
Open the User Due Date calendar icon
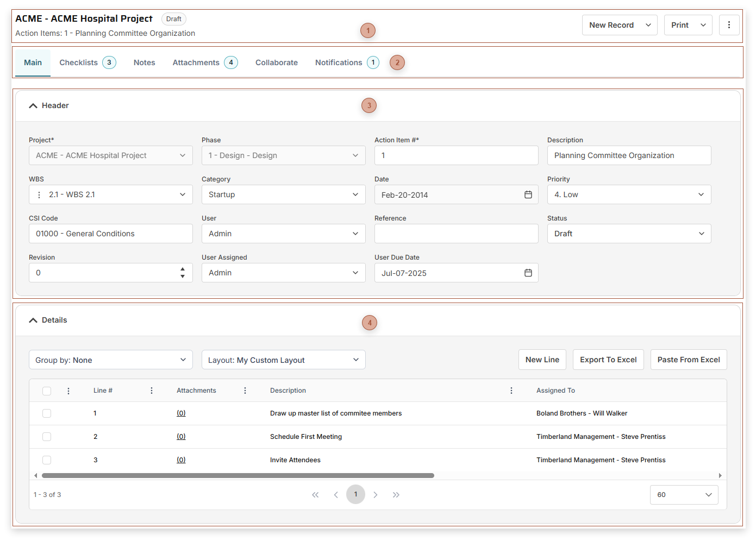click(x=528, y=273)
